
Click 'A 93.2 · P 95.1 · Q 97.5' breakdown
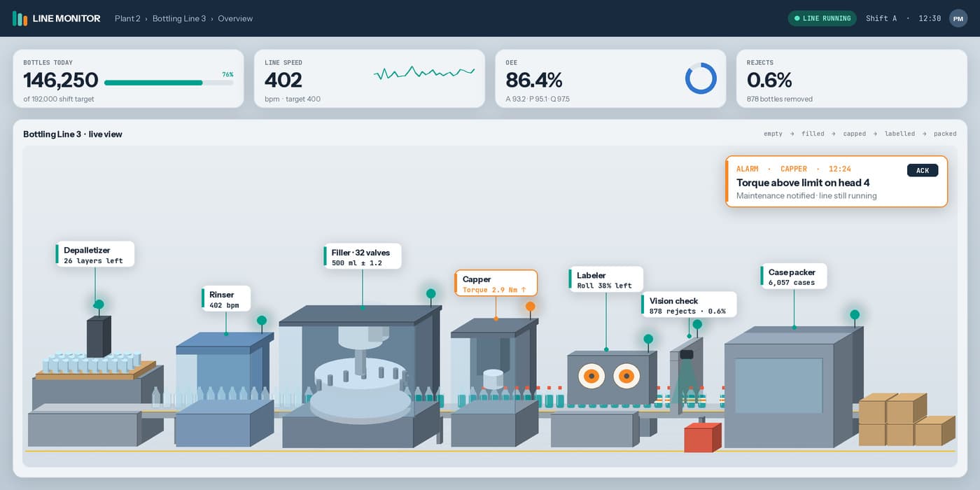click(538, 99)
